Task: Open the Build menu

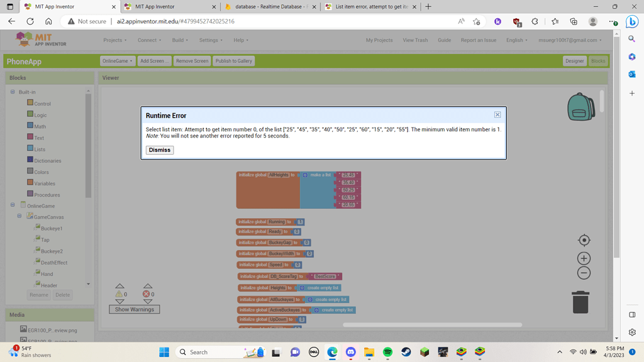Action: pyautogui.click(x=180, y=40)
